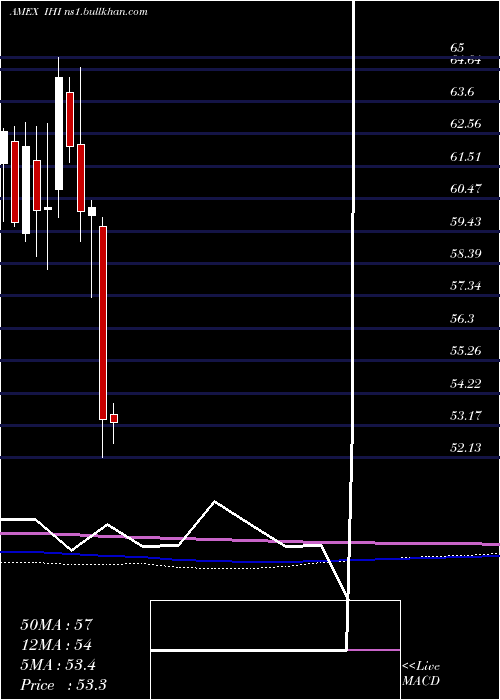
Task: Click the AMEX IHI chart title text
Action: pos(79,12)
